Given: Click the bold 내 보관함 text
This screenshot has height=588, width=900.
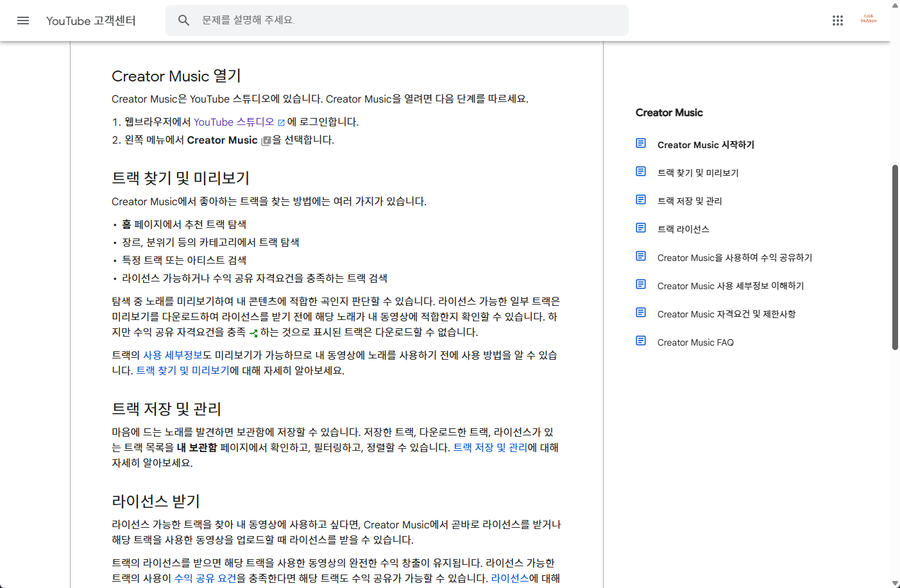Looking at the screenshot, I should tap(197, 448).
